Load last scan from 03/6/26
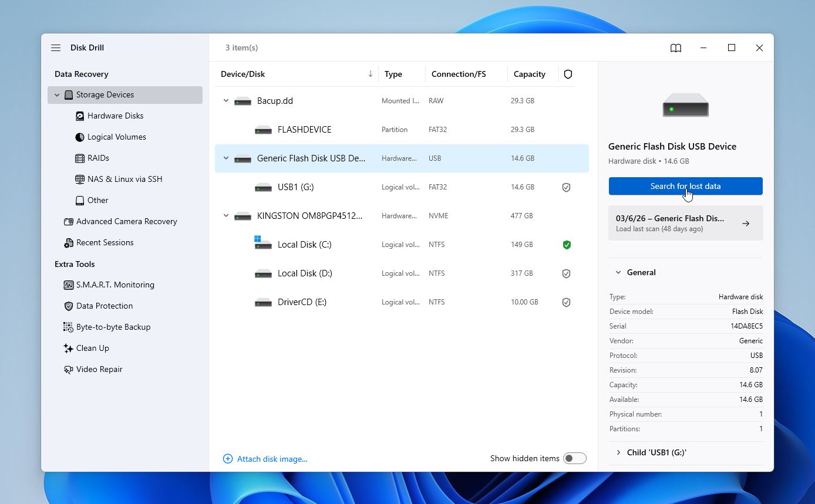This screenshot has height=504, width=815. 685,223
